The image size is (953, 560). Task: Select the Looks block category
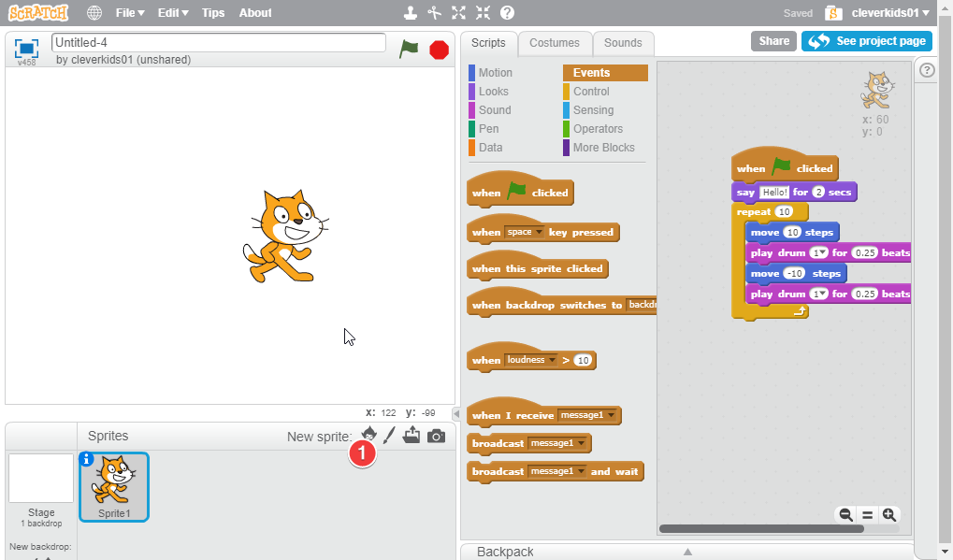point(493,92)
